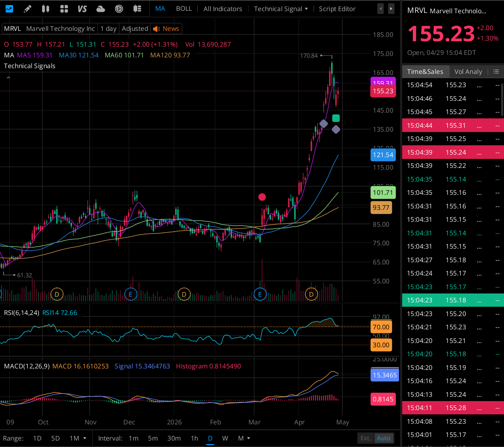Open the Script Editor
Viewport: 504px width, 447px height.
coord(337,9)
